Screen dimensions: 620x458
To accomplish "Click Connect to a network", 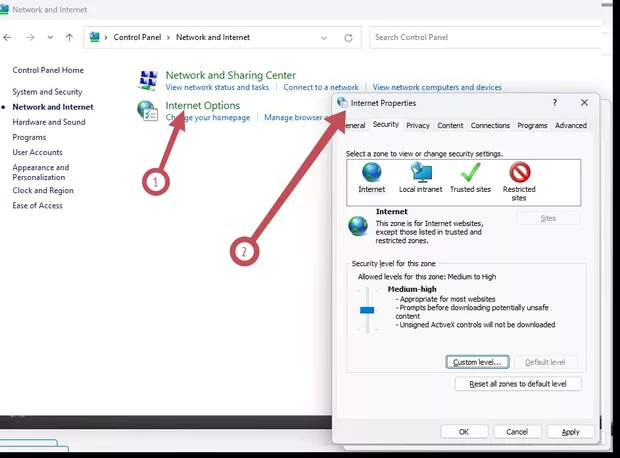I will pyautogui.click(x=321, y=87).
